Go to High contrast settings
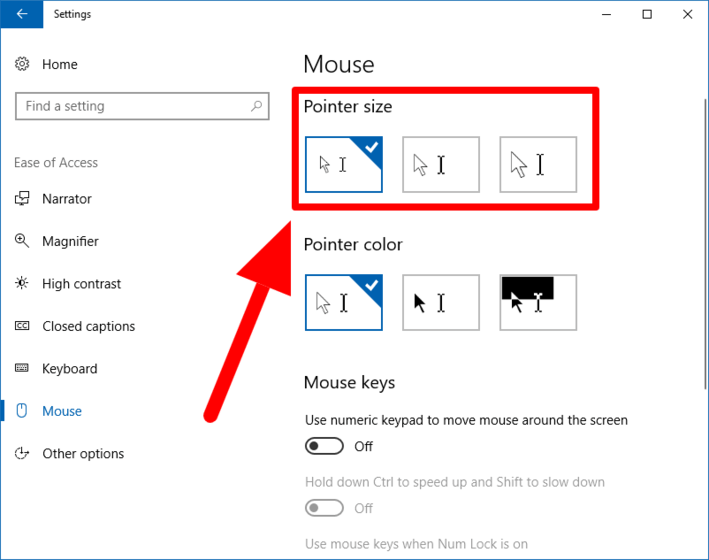 (81, 284)
